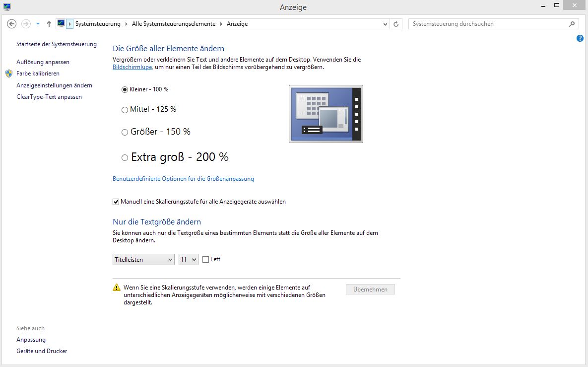Click the Control Panel icon in address bar
This screenshot has height=367, width=588.
(x=61, y=24)
